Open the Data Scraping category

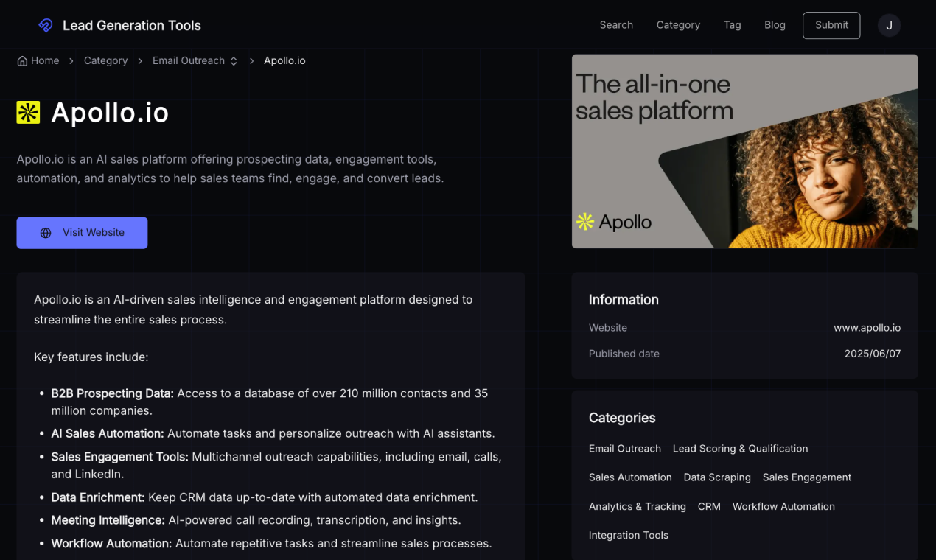717,477
